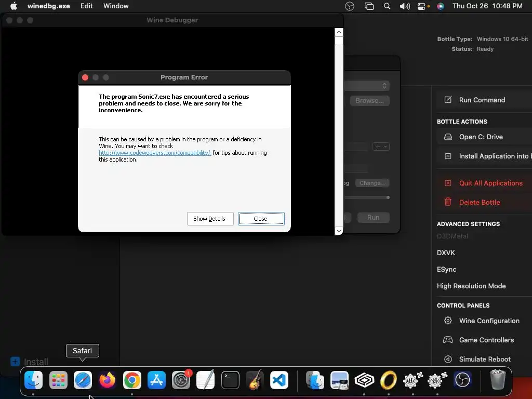Image resolution: width=532 pixels, height=399 pixels.
Task: Open the dropdown above the Browse button
Action: tap(367, 86)
